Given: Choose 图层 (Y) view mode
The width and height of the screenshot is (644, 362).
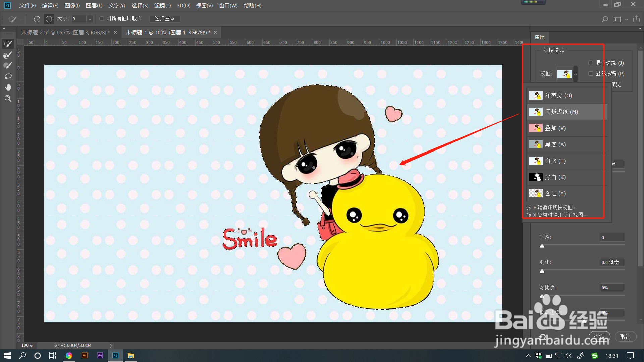Looking at the screenshot, I should click(567, 193).
